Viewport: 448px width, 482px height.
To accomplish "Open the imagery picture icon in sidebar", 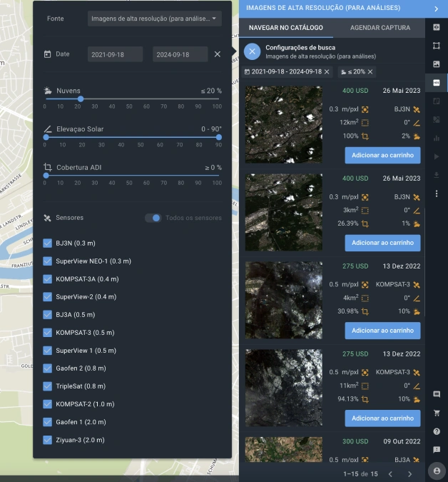I will click(x=437, y=64).
